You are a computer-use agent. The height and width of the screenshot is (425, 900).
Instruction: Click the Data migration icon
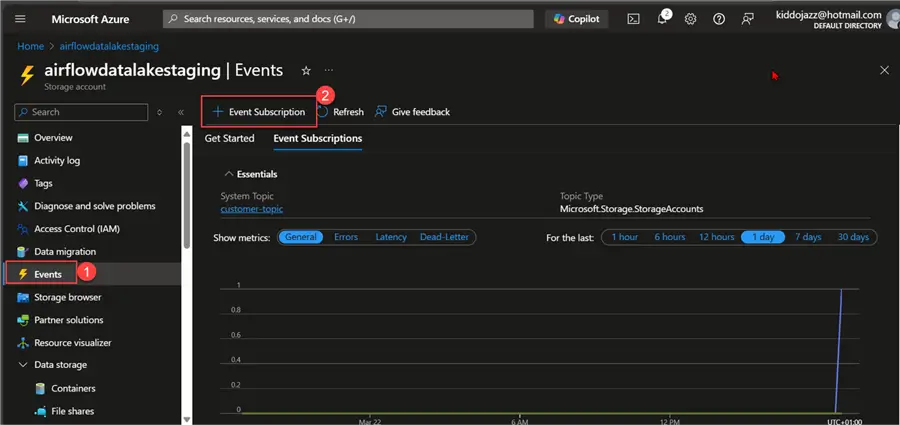[x=23, y=252]
